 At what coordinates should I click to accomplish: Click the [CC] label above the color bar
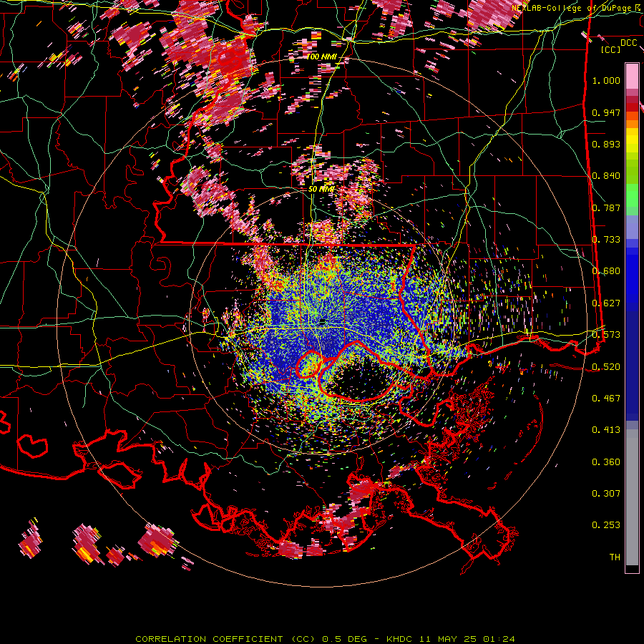point(610,49)
